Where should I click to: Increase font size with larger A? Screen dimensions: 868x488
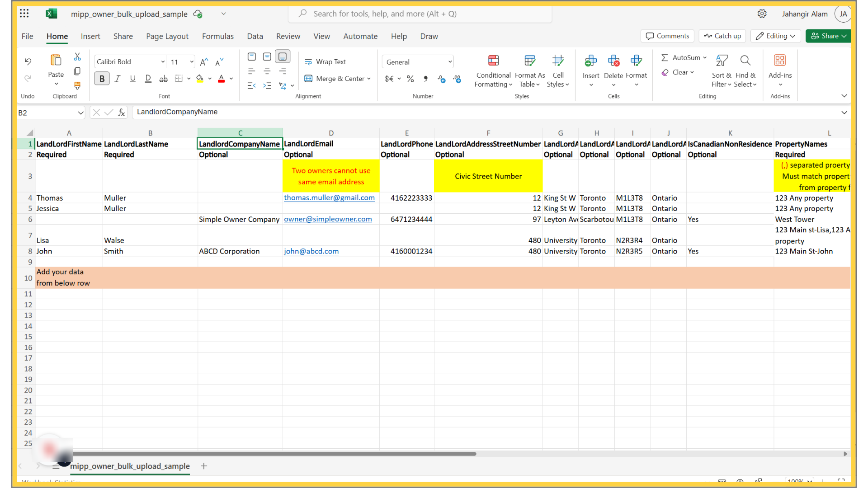tap(204, 62)
